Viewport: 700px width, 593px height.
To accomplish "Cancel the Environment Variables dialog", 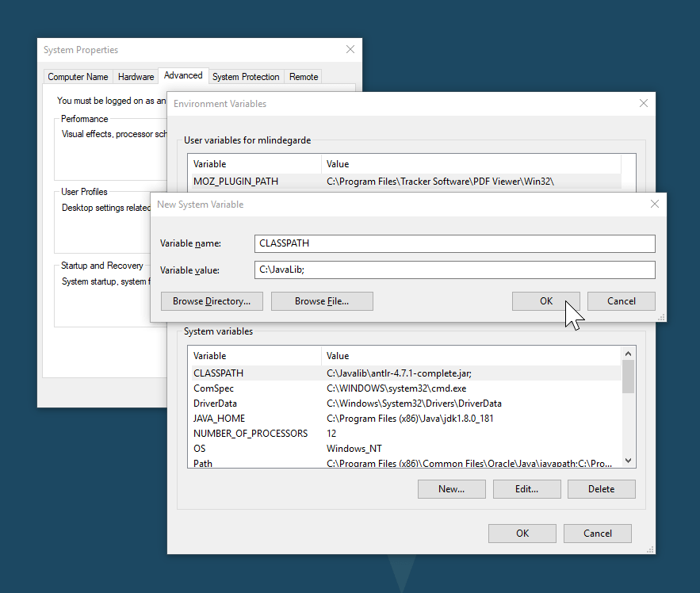I will point(597,533).
